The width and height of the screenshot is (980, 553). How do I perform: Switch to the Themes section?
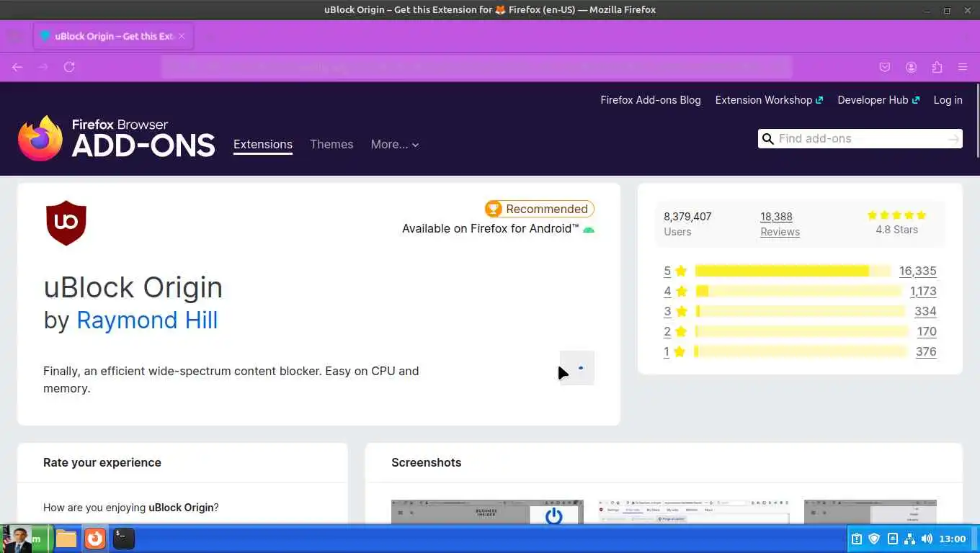[331, 145]
